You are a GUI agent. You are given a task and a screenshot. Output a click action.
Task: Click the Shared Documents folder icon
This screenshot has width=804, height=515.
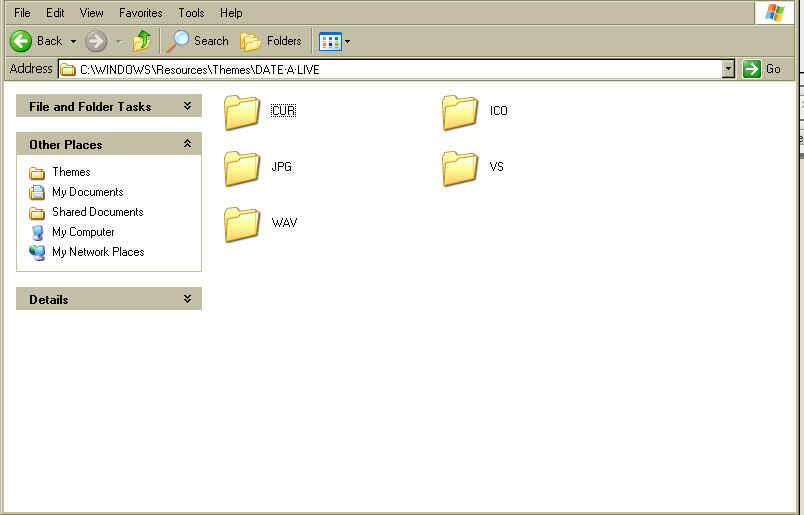click(37, 213)
